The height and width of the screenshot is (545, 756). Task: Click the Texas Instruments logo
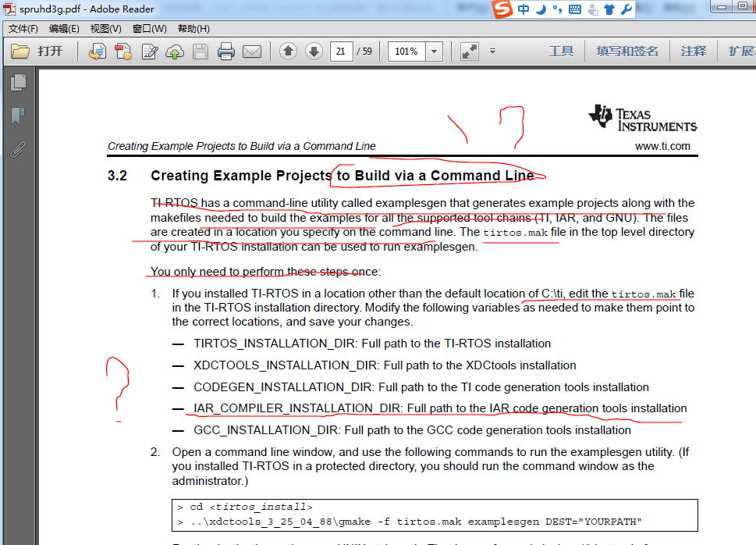click(x=643, y=118)
